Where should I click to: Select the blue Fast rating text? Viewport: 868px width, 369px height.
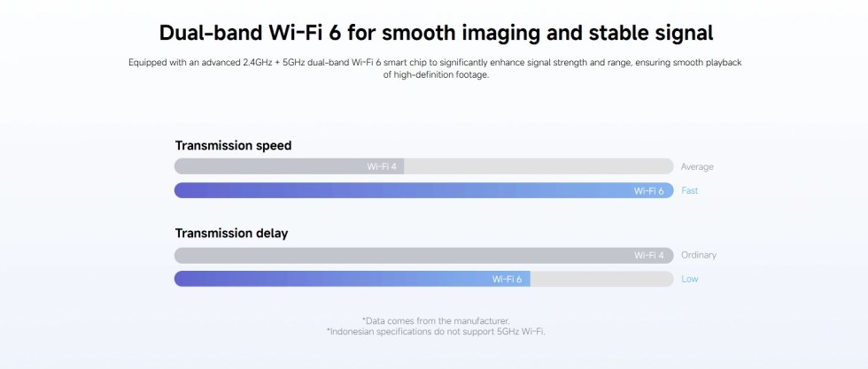pos(690,190)
